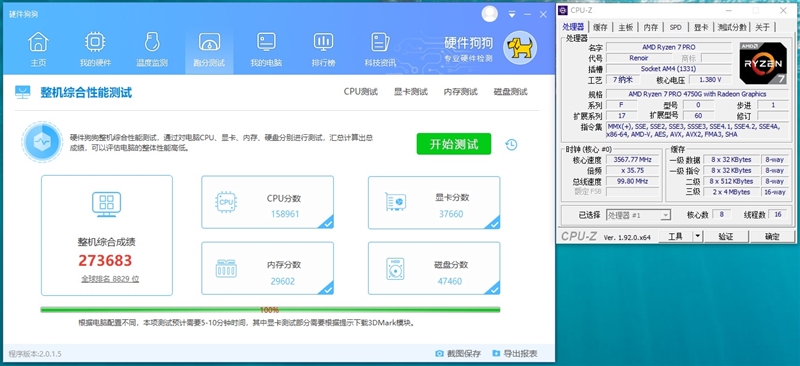This screenshot has width=800, height=366.
Task: Select the 主板 tab in CPU-Z
Action: point(626,28)
